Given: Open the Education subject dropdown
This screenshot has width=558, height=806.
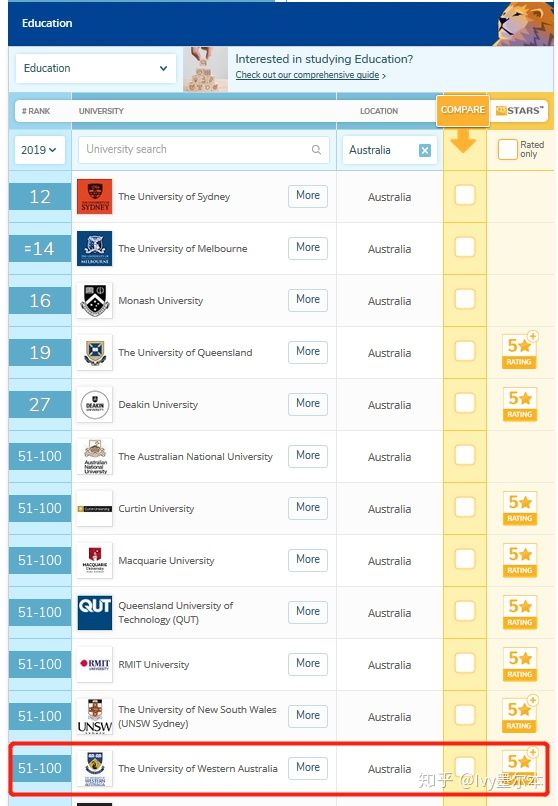Looking at the screenshot, I should 96,68.
